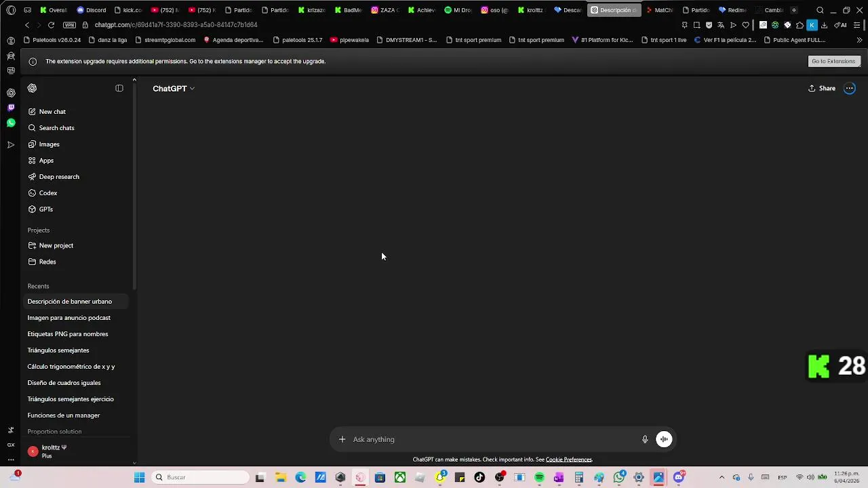Toggle the ChatGPT sidebar closed
The image size is (868, 488).
click(x=119, y=88)
